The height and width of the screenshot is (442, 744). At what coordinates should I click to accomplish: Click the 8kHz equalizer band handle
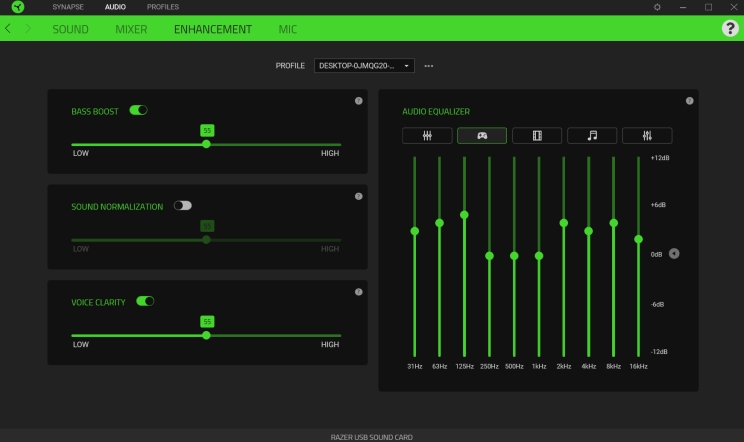point(614,223)
